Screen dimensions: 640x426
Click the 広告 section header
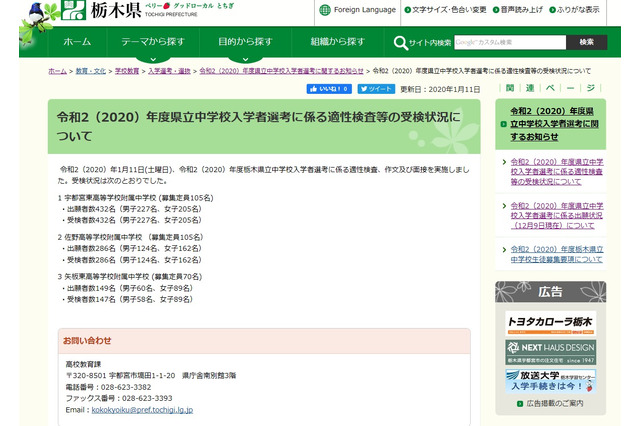tap(550, 291)
